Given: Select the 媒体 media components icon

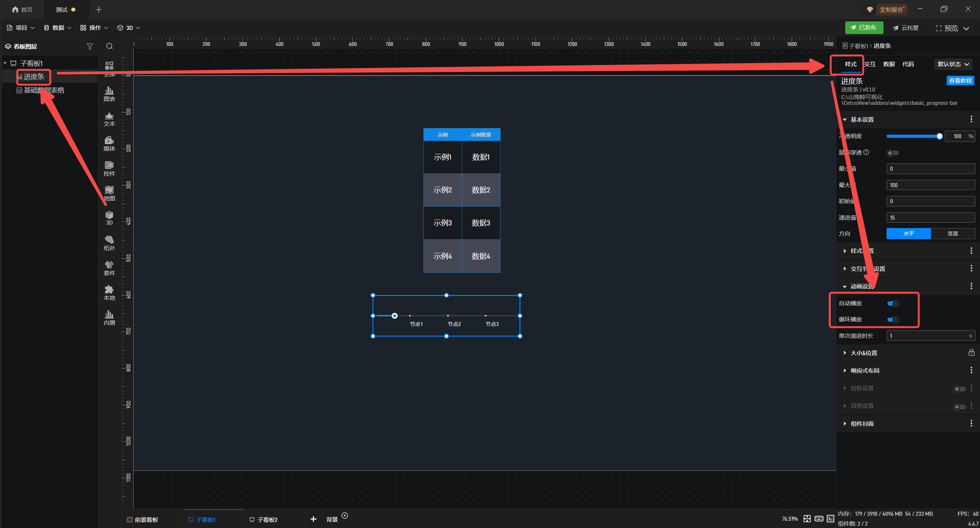Looking at the screenshot, I should [109, 143].
